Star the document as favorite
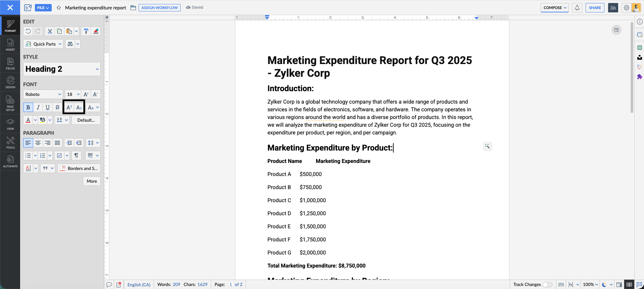The height and width of the screenshot is (289, 644). click(x=59, y=8)
